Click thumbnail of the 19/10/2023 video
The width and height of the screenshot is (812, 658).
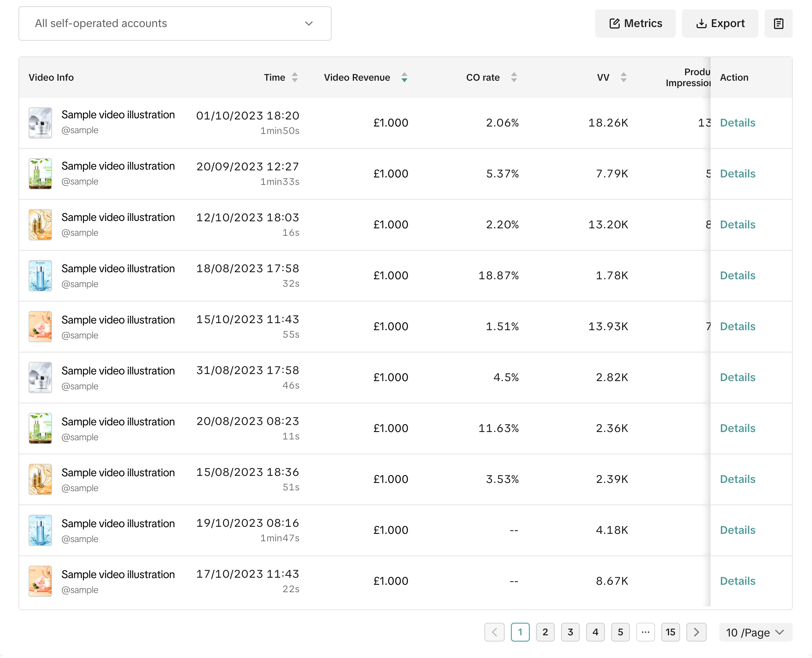(x=40, y=530)
